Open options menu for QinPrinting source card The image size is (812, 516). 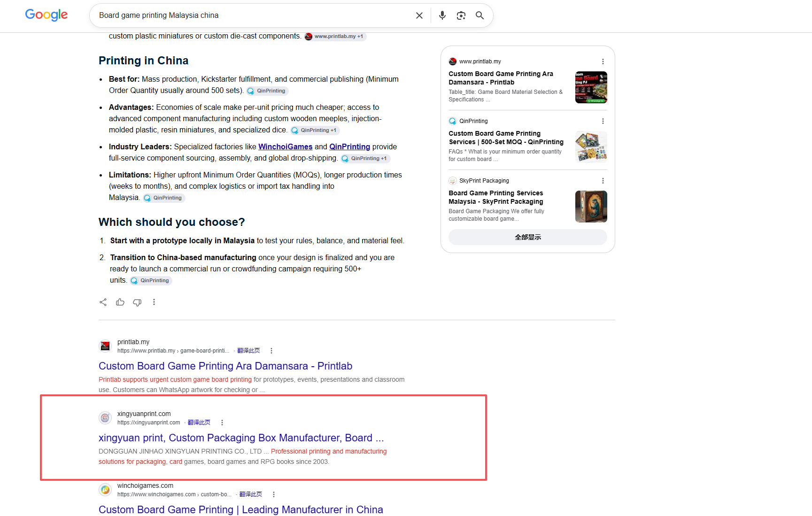click(603, 121)
